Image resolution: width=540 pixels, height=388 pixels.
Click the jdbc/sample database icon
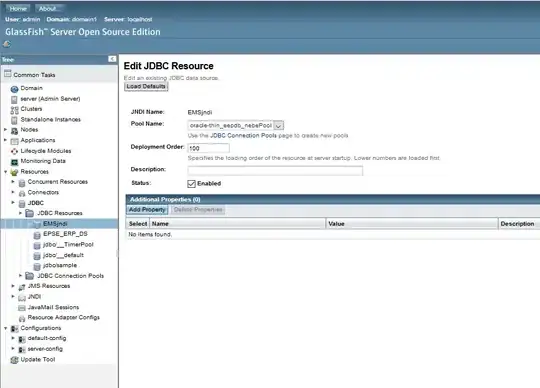[x=37, y=266]
